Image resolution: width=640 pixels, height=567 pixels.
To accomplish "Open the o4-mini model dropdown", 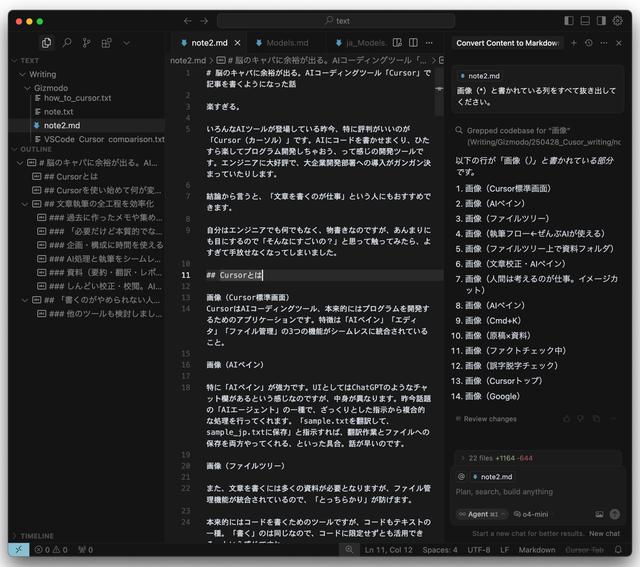I will click(531, 514).
